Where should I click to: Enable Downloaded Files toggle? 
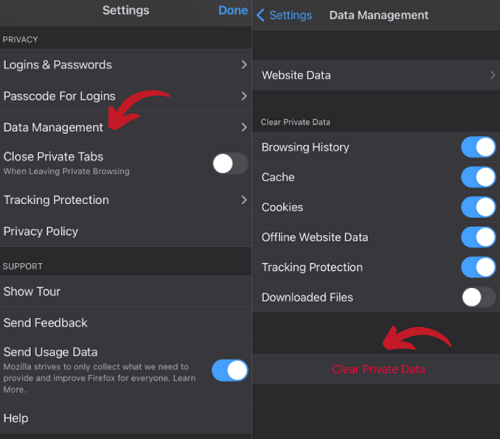[x=478, y=297]
